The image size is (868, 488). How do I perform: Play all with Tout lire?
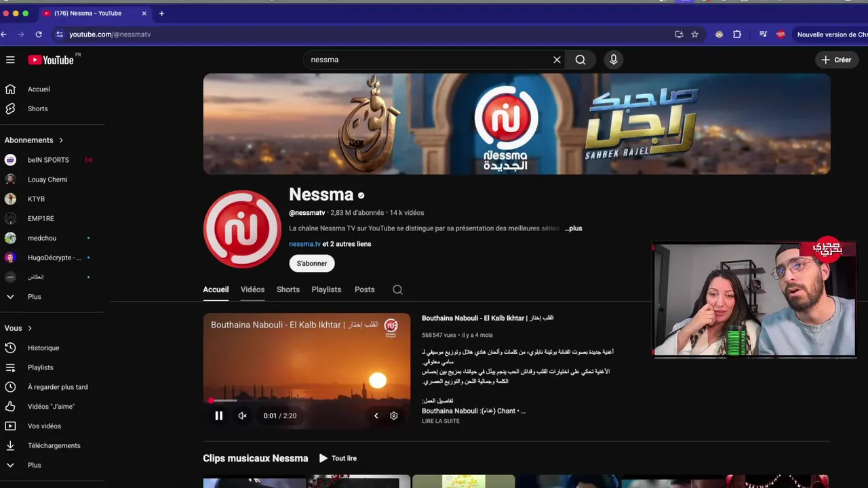(338, 458)
